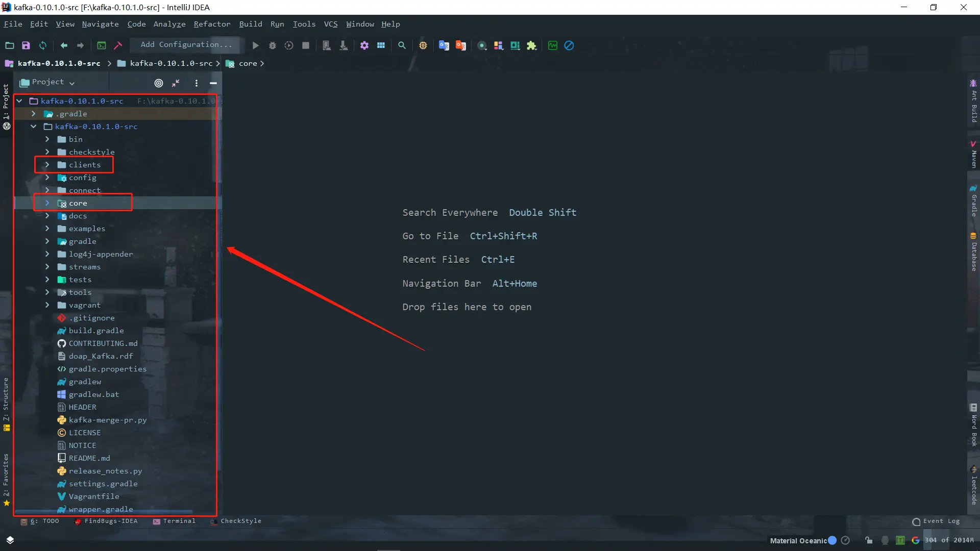
Task: Select gradle.properties file
Action: pos(107,369)
